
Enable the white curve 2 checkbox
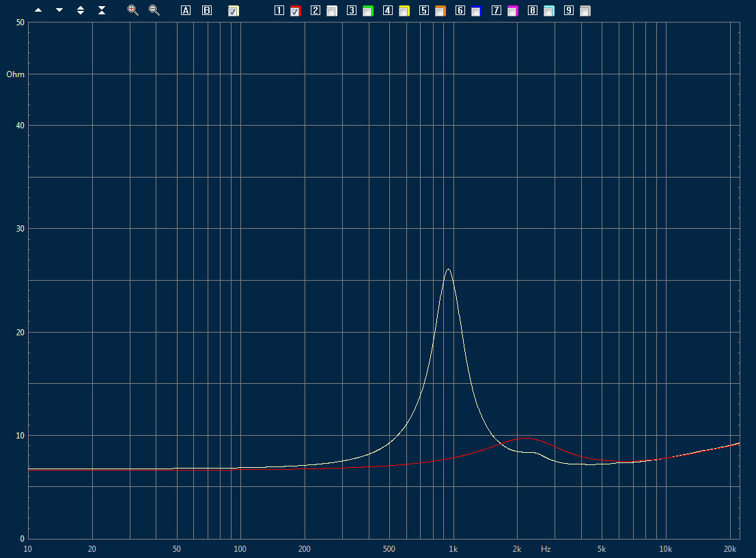331,11
